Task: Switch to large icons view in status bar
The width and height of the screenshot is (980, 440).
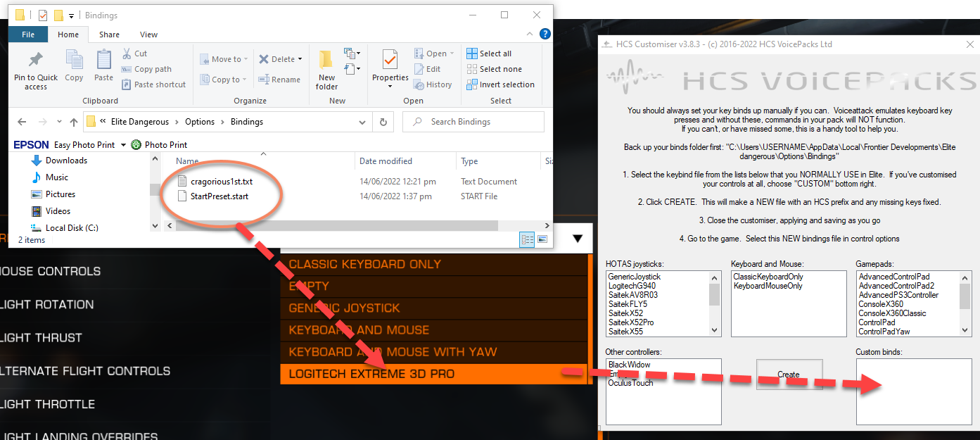Action: coord(542,239)
